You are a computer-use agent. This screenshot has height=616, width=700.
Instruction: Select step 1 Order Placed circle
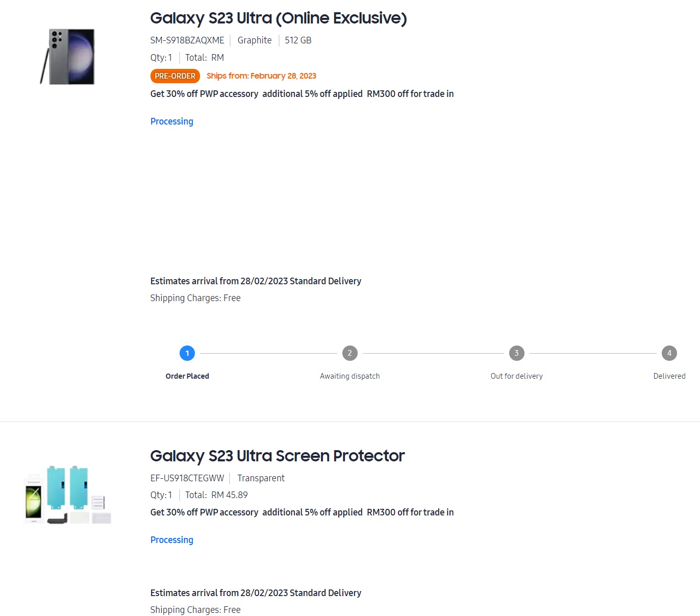(187, 353)
